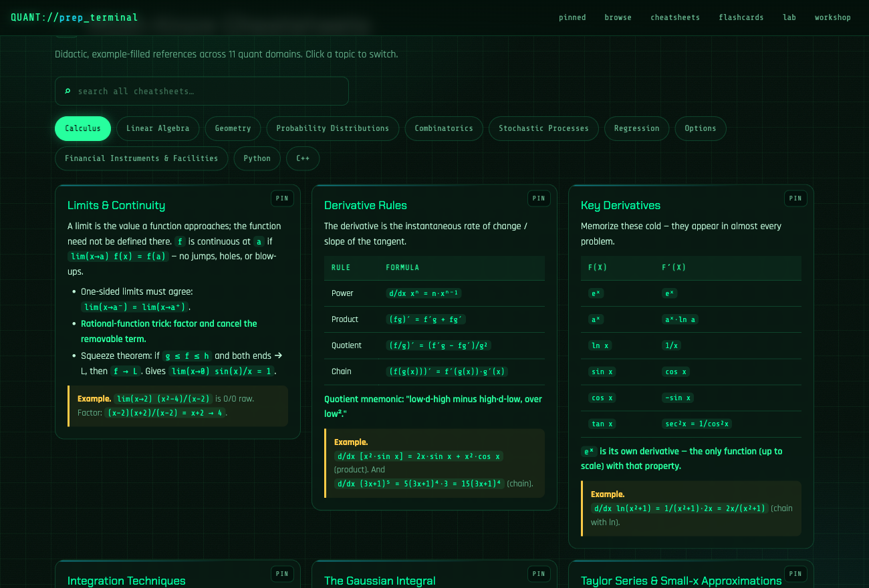Click the sin x function cell
This screenshot has height=588, width=869.
click(x=602, y=372)
